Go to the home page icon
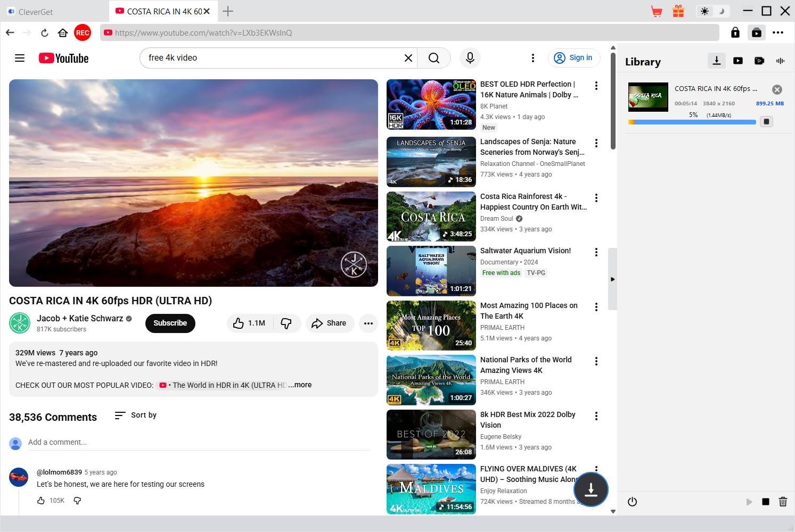Screen dimensions: 795x532 63,32
